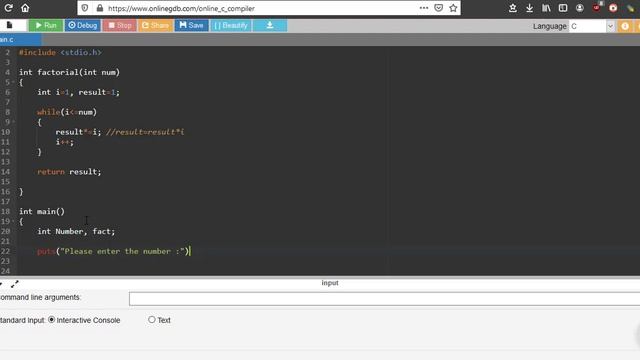Start the Debug session
Screen dimensions: 640x360
pyautogui.click(x=82, y=25)
